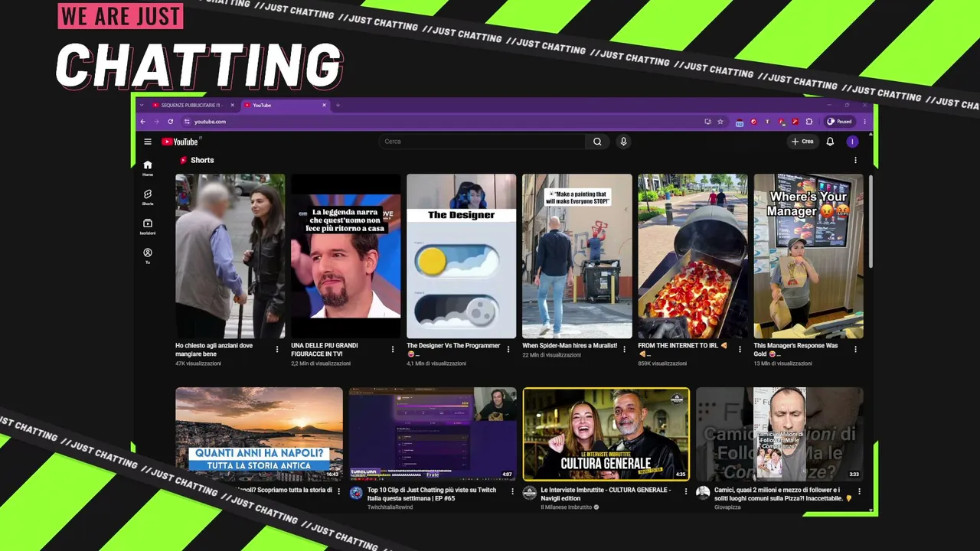Play the 'La leggenda narra' short
The image size is (980, 551).
[x=345, y=256]
